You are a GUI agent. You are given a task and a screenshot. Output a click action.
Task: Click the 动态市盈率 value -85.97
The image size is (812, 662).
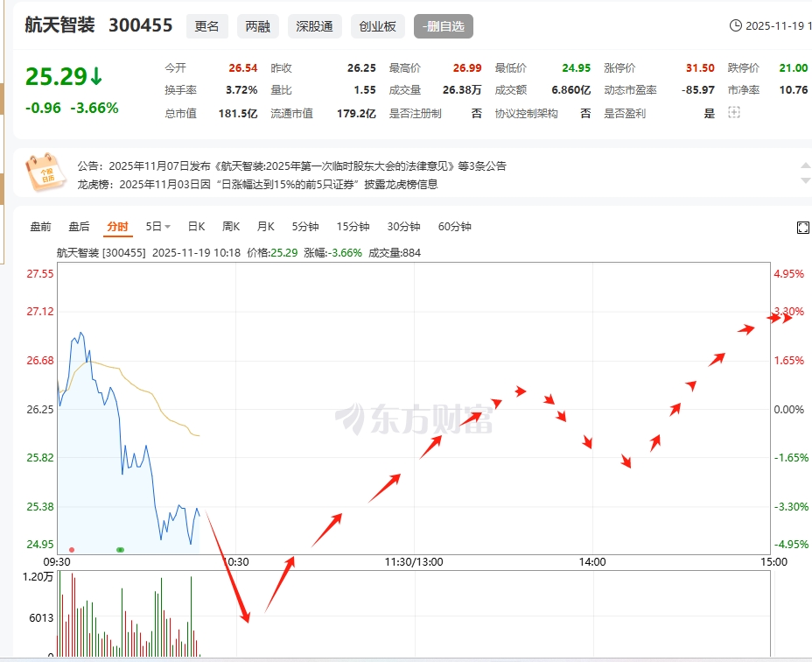tap(698, 90)
